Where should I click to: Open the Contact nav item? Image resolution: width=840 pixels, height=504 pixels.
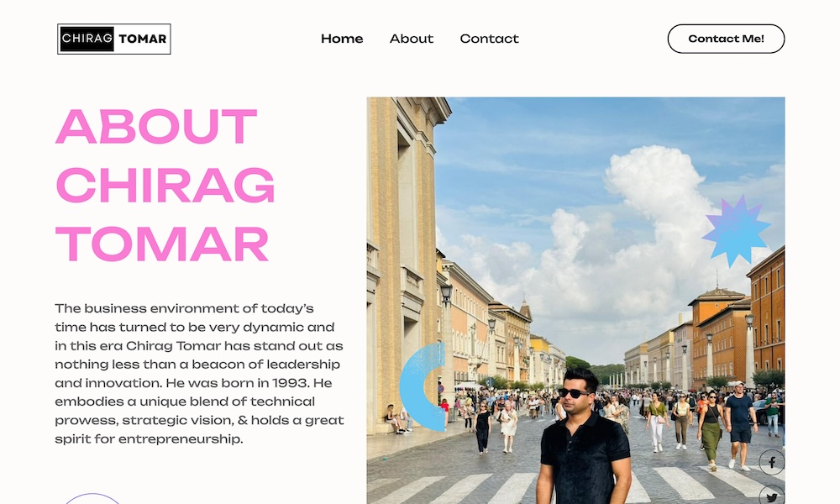[x=489, y=39]
